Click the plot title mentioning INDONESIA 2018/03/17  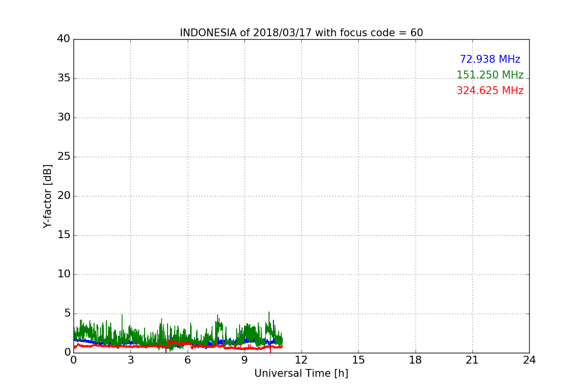coord(301,33)
